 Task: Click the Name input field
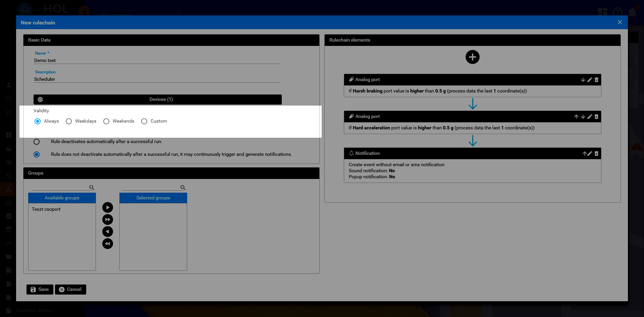click(157, 60)
